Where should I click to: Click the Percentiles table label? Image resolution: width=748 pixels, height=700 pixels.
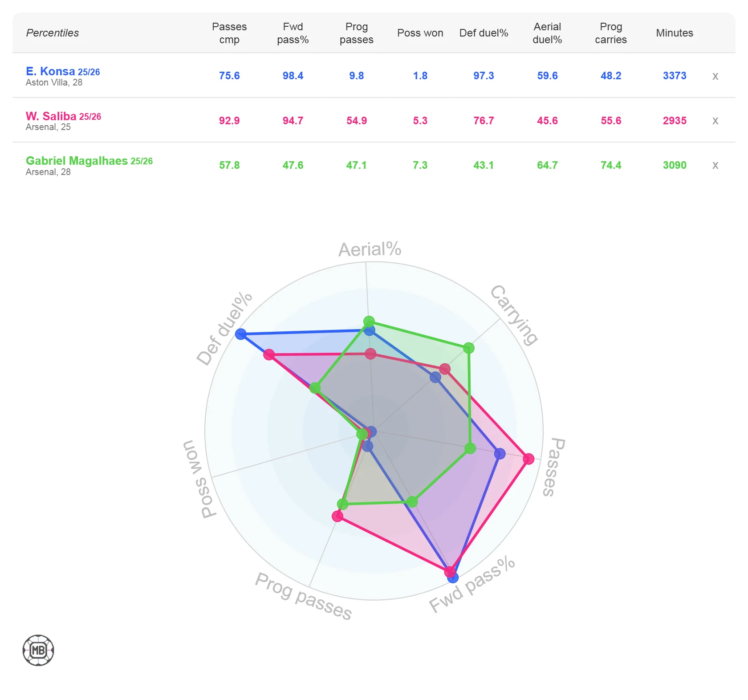click(53, 33)
